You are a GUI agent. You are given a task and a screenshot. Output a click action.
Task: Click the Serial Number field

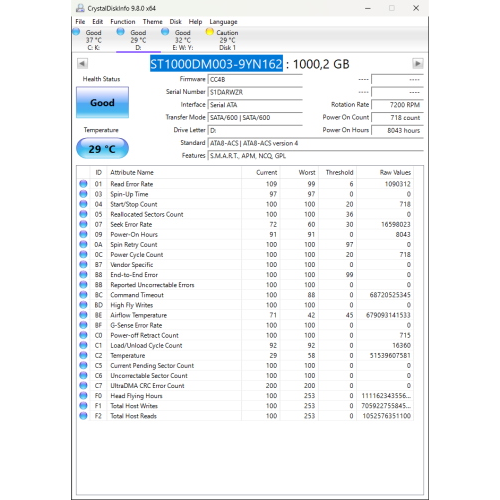[255, 92]
